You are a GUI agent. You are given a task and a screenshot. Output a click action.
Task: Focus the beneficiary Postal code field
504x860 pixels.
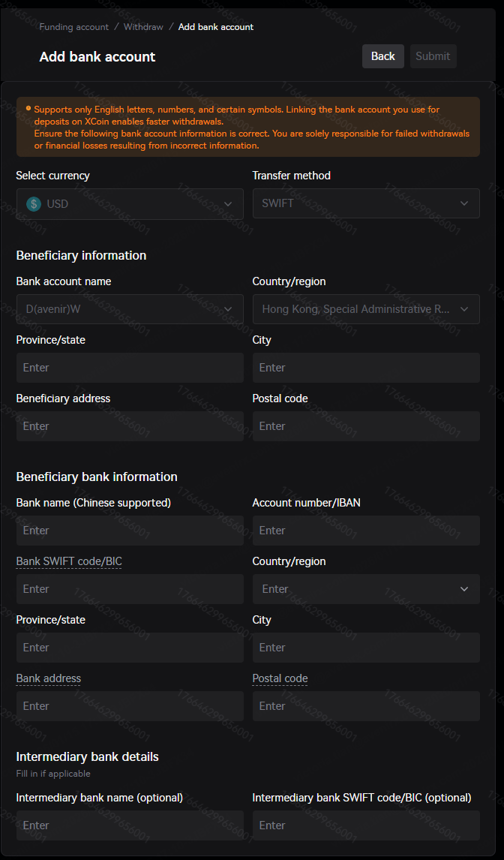(366, 426)
